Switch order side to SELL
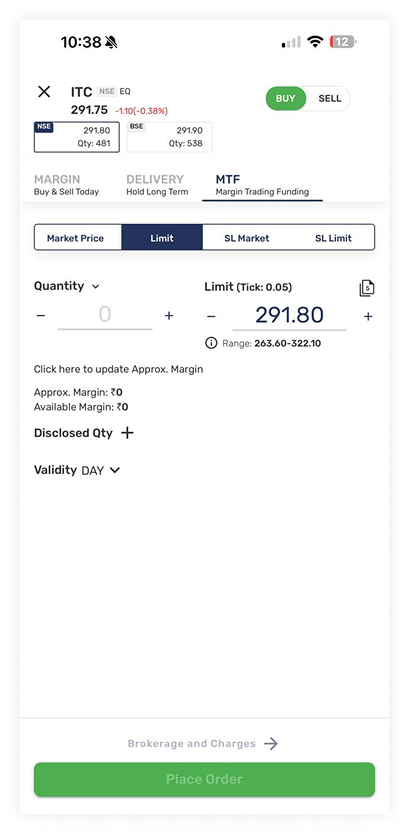The width and height of the screenshot is (409, 834). coord(330,98)
